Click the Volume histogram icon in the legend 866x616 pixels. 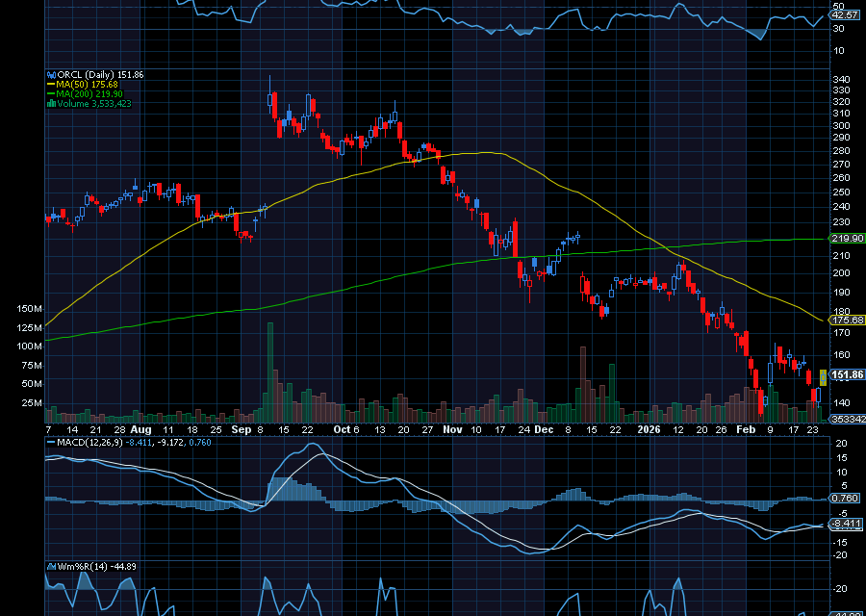point(51,101)
